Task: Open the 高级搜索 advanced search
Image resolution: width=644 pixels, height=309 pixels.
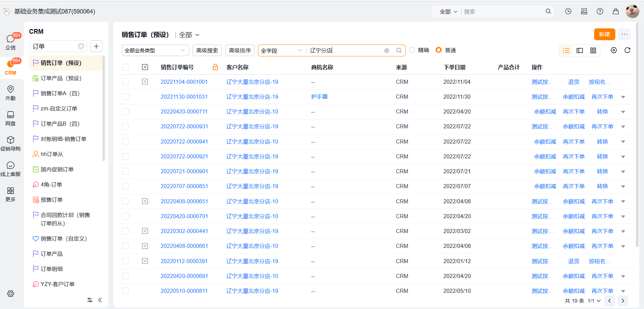Action: pos(207,50)
